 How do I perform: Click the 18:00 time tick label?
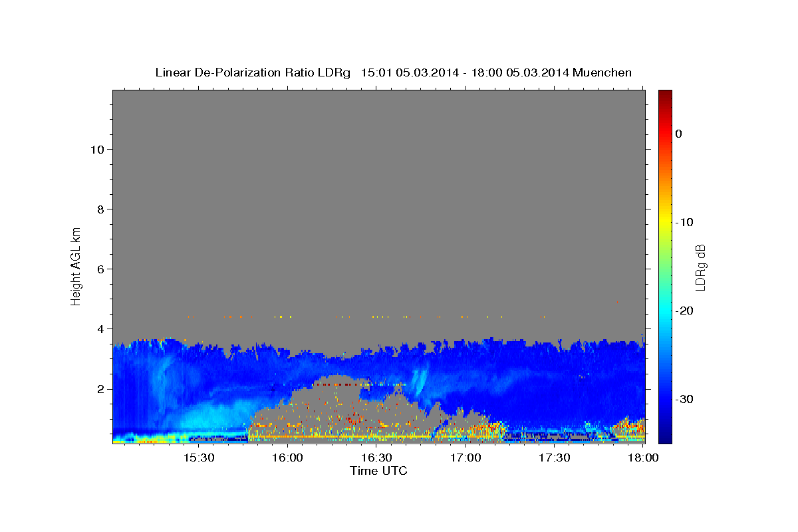click(x=643, y=458)
